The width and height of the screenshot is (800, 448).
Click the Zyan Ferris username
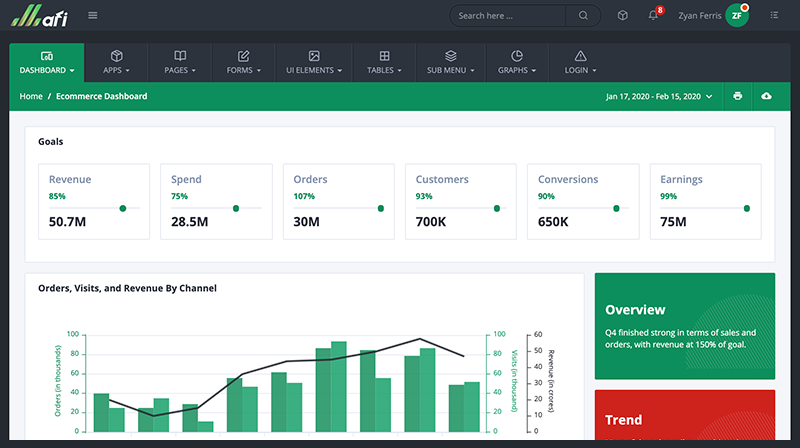pyautogui.click(x=698, y=15)
